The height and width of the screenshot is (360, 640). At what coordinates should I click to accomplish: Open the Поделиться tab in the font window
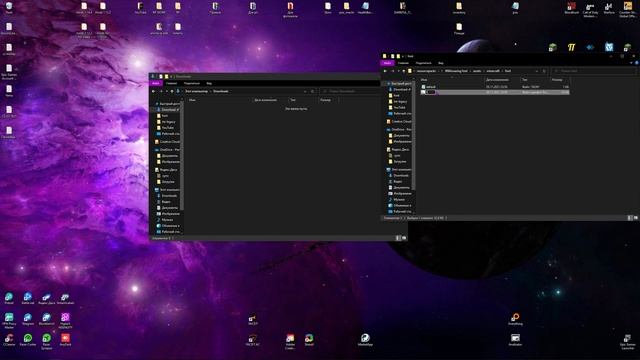423,63
